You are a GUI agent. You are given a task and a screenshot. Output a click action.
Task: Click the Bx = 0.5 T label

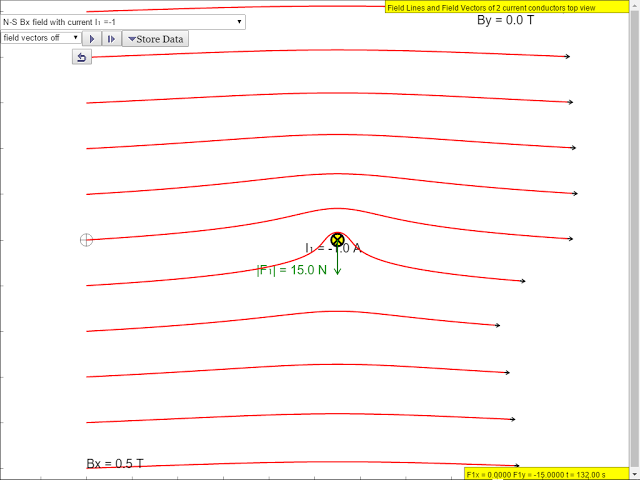point(115,464)
